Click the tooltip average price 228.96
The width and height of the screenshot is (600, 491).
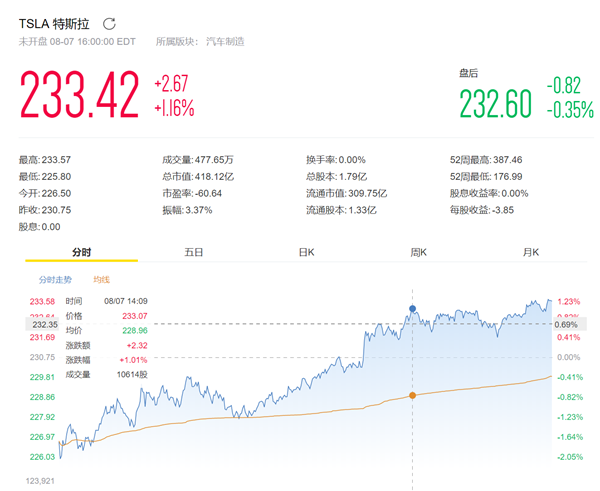(135, 330)
